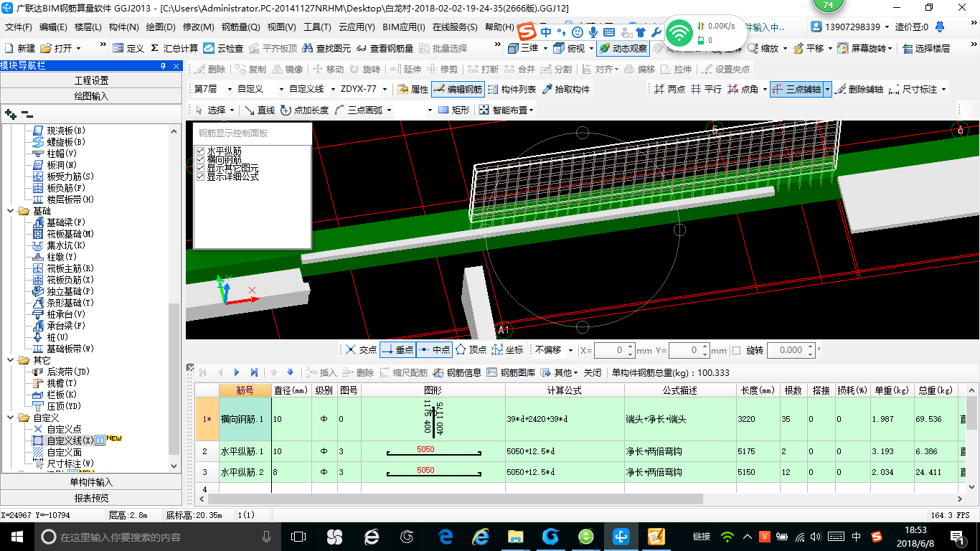
Task: Run 汇总计算 summary calculation
Action: 174,48
